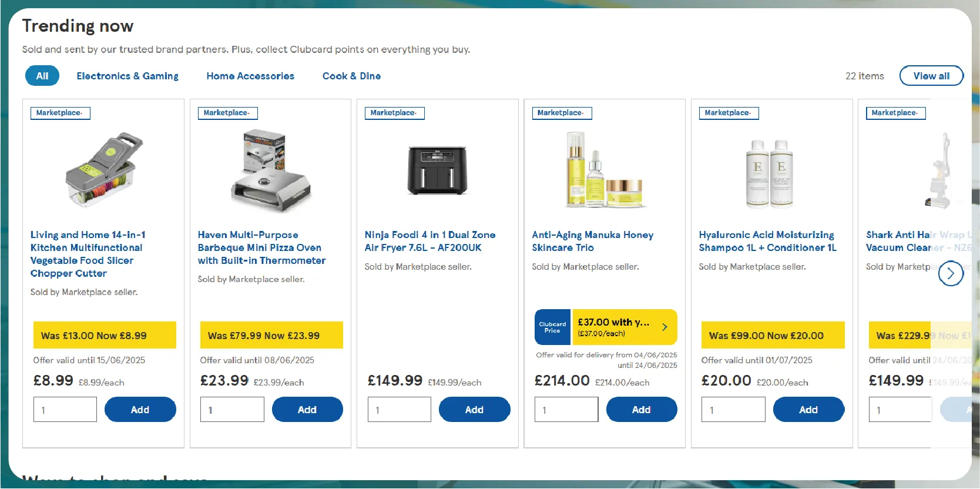The image size is (980, 489).
Task: Switch to Home Accessories tab
Action: coord(250,76)
